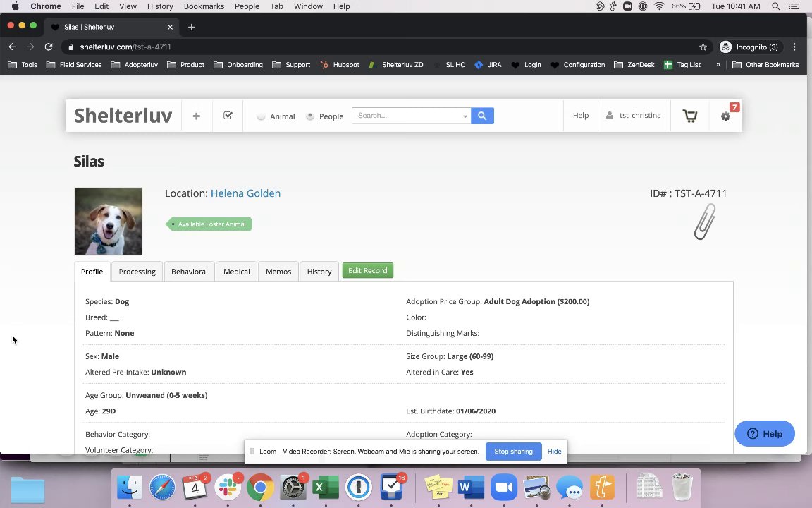Open the tst_christina user menu
The width and height of the screenshot is (812, 508).
click(x=634, y=116)
